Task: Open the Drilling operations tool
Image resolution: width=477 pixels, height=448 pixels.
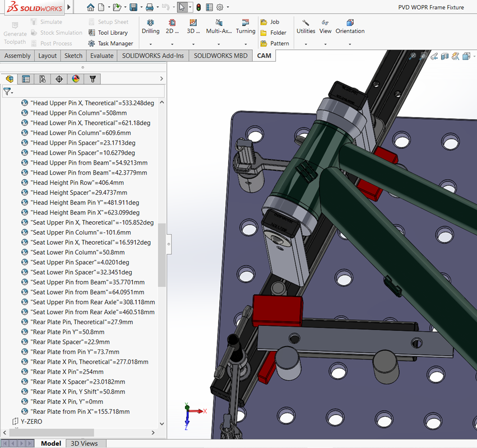Action: pos(150,26)
